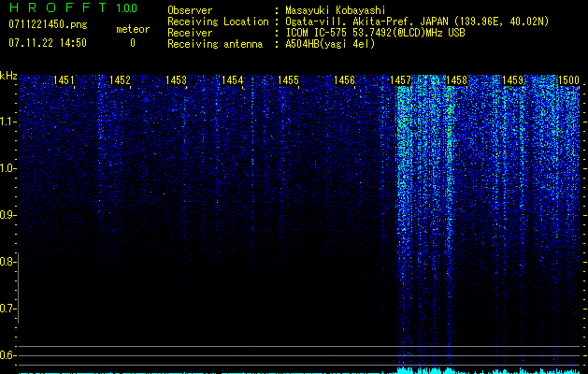Click the 1454 time marker
Viewport: 588px width, 374px height.
coord(232,79)
